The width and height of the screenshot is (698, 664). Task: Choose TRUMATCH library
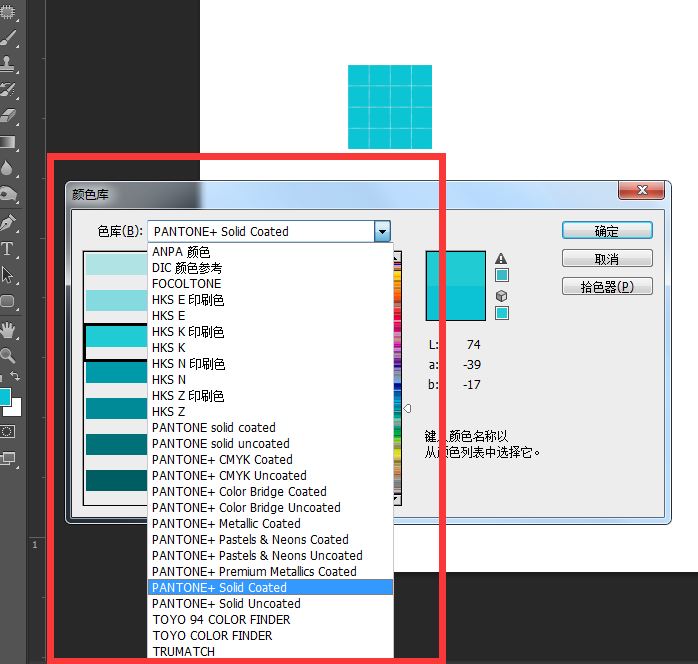pyautogui.click(x=270, y=652)
